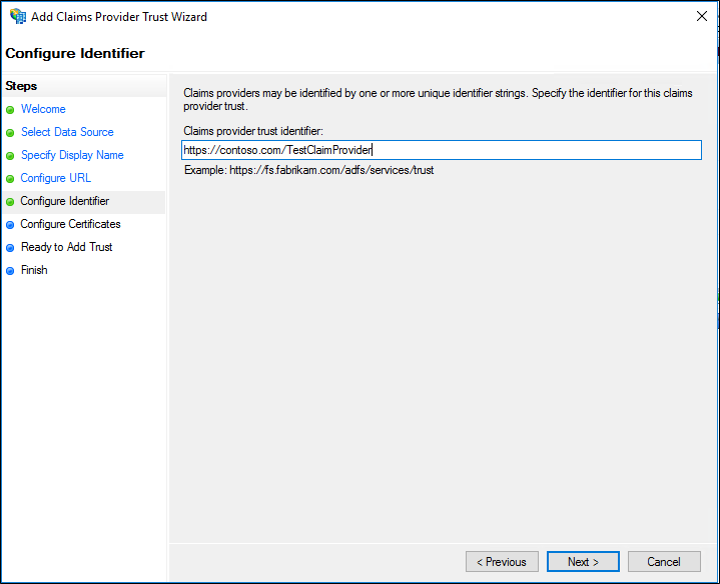
Task: Click the green bullet beside Configure Identifier
Action: 10,202
